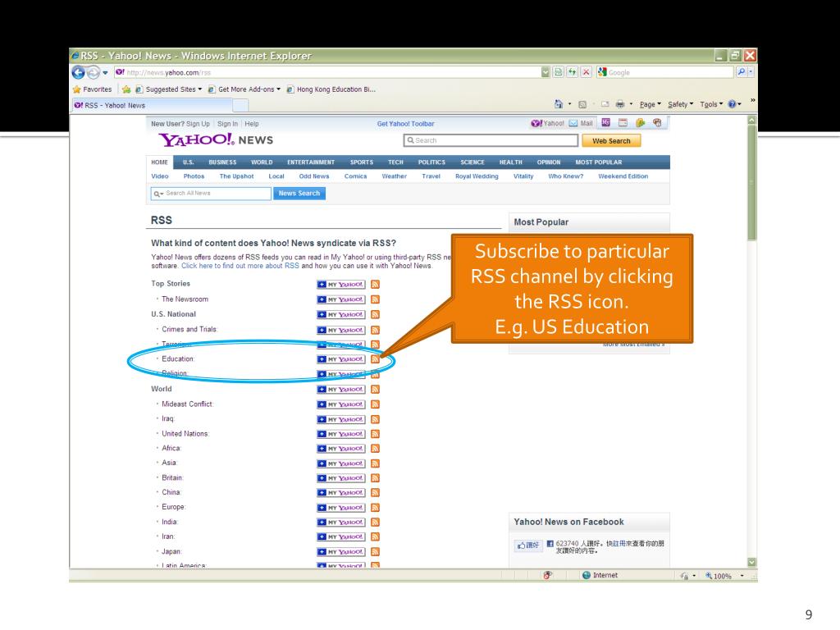Open the Print options dropdown arrow
This screenshot has height=630, width=840.
pos(631,104)
